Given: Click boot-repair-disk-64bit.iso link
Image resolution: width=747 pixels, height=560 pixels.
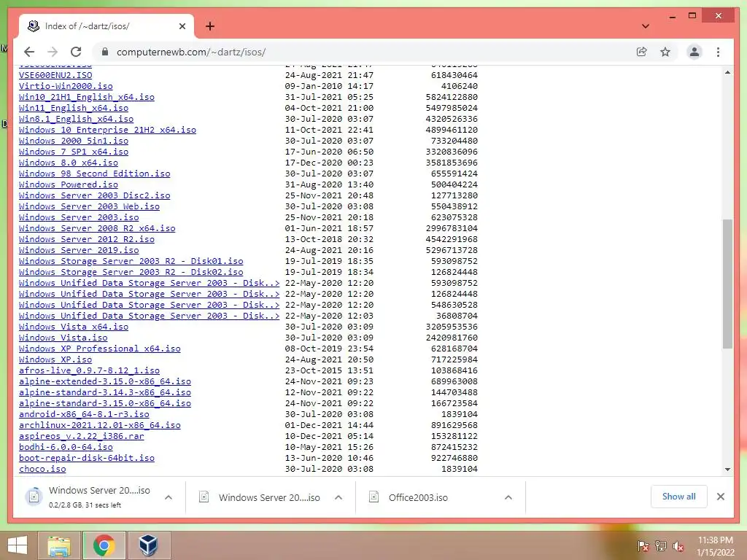Looking at the screenshot, I should 87,459.
